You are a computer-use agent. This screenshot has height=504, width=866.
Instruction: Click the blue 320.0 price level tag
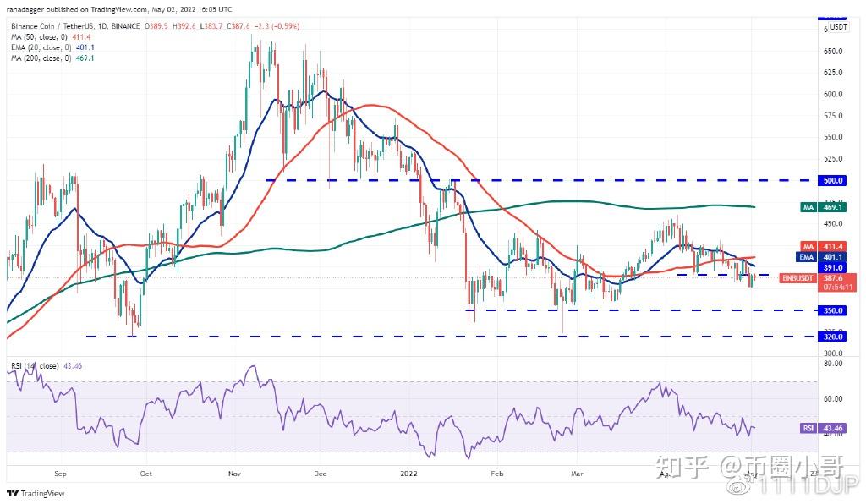(832, 337)
